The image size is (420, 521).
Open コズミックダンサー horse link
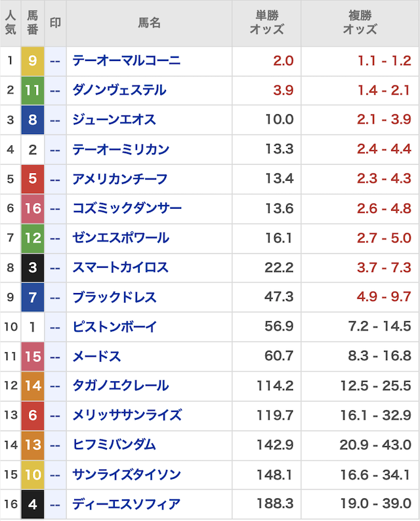coord(127,209)
